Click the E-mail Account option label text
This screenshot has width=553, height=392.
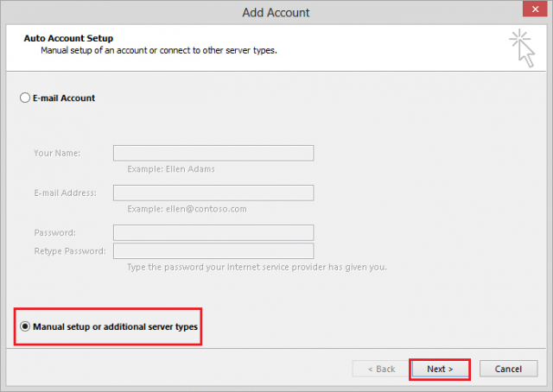point(64,98)
